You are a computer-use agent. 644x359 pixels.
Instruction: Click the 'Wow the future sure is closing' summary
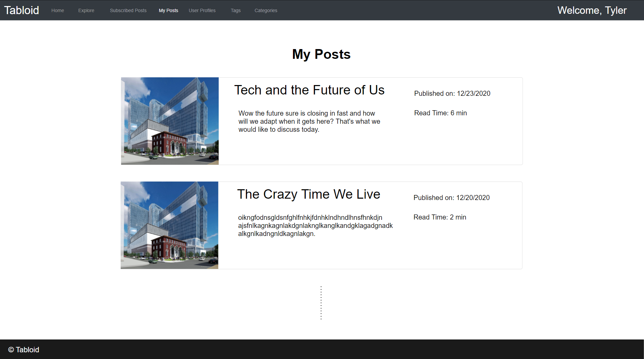point(309,121)
